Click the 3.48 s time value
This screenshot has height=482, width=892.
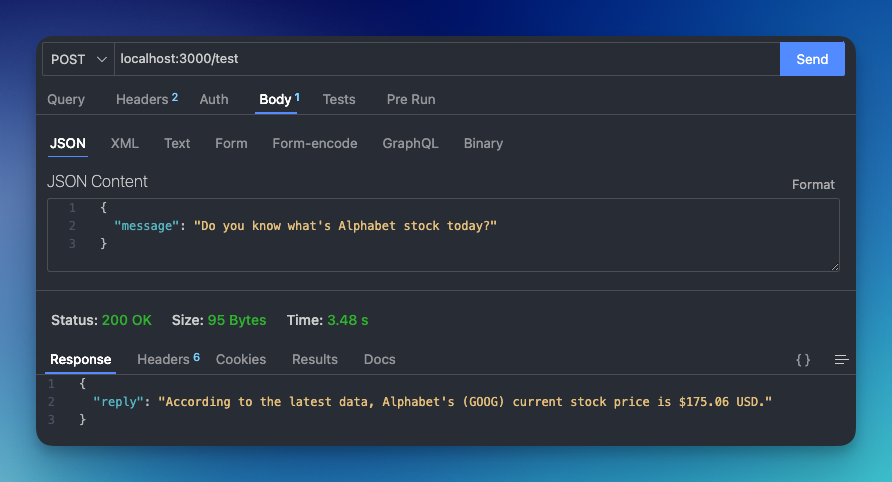pyautogui.click(x=348, y=320)
